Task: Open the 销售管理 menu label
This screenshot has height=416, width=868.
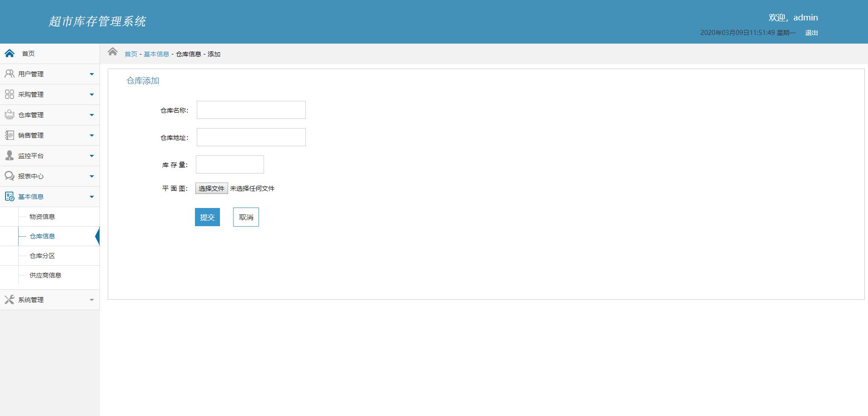Action: click(x=31, y=135)
